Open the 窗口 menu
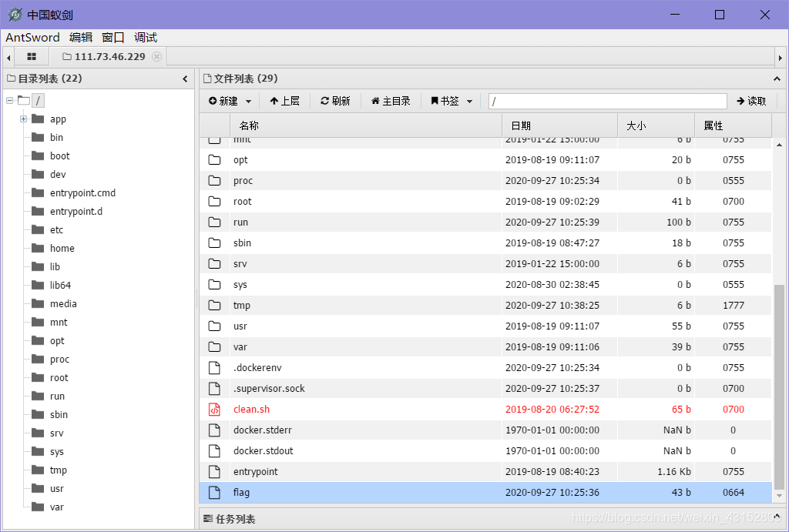Image resolution: width=789 pixels, height=532 pixels. pos(113,37)
